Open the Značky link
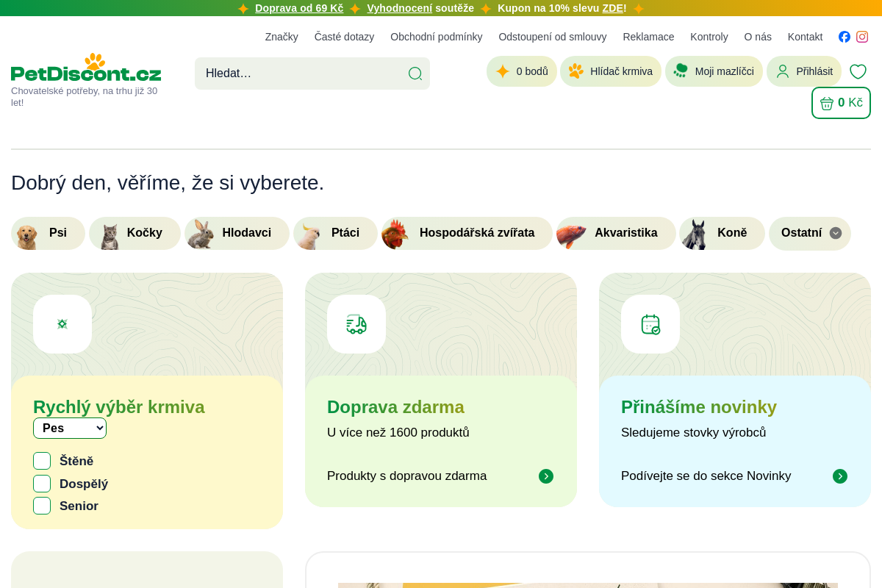The height and width of the screenshot is (588, 882). coord(282,37)
